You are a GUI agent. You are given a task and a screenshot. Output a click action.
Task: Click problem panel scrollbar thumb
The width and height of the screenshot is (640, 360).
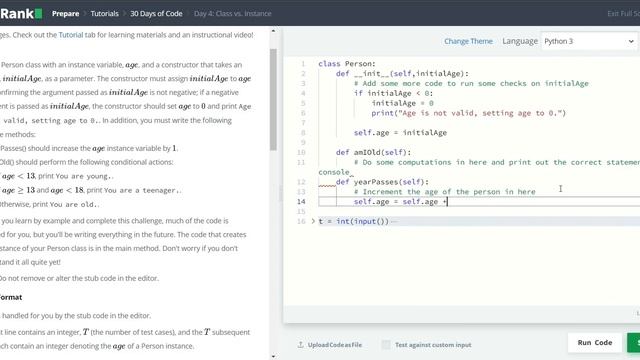click(x=273, y=99)
